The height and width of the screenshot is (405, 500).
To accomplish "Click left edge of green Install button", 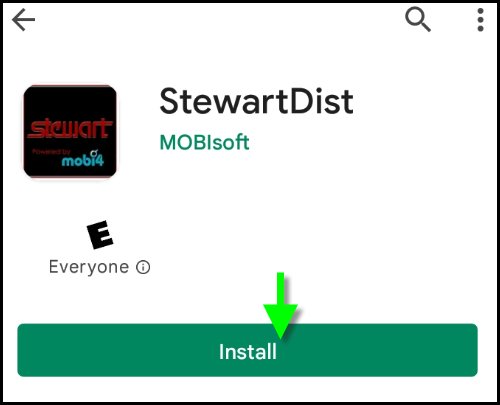I will (25, 350).
